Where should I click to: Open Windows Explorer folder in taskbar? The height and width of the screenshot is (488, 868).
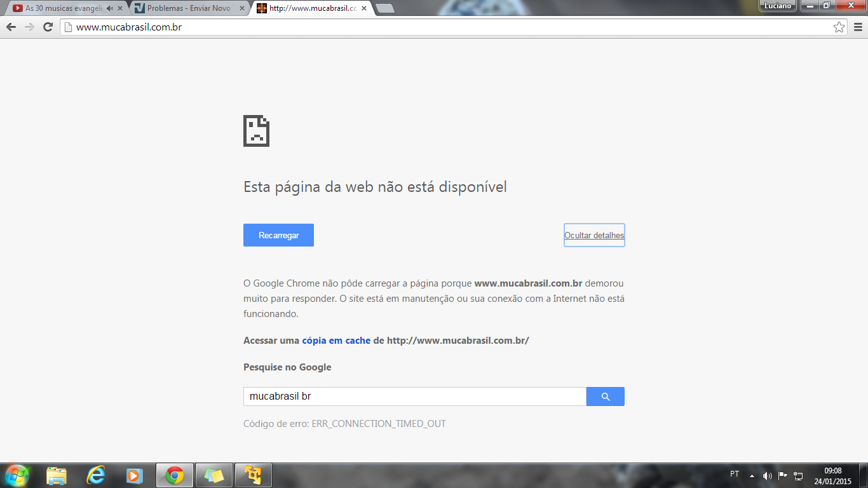pyautogui.click(x=57, y=475)
